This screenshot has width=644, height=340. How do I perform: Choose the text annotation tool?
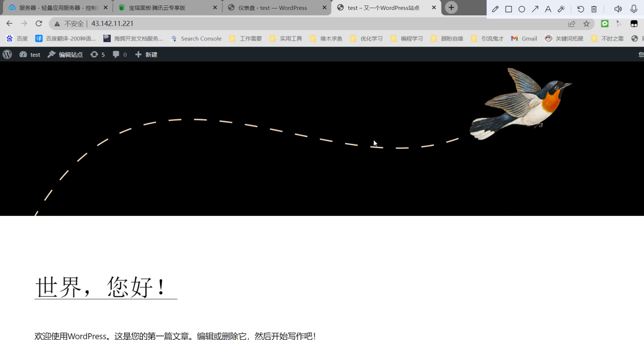tap(548, 8)
